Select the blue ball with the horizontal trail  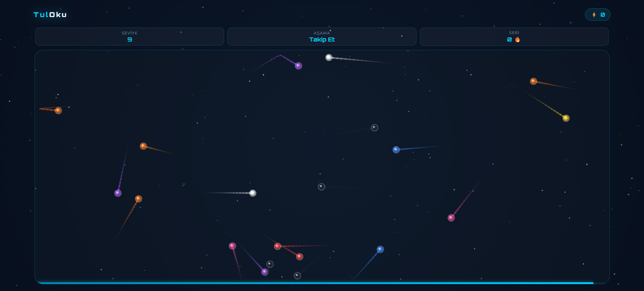click(x=396, y=150)
